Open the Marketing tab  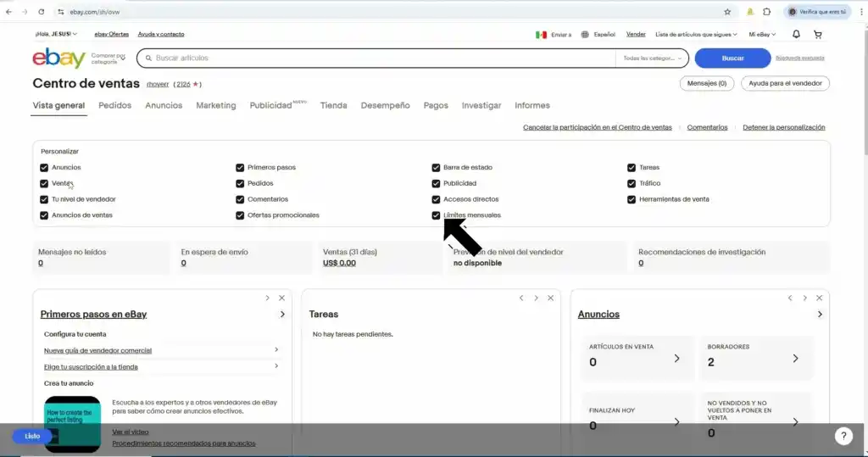click(216, 105)
